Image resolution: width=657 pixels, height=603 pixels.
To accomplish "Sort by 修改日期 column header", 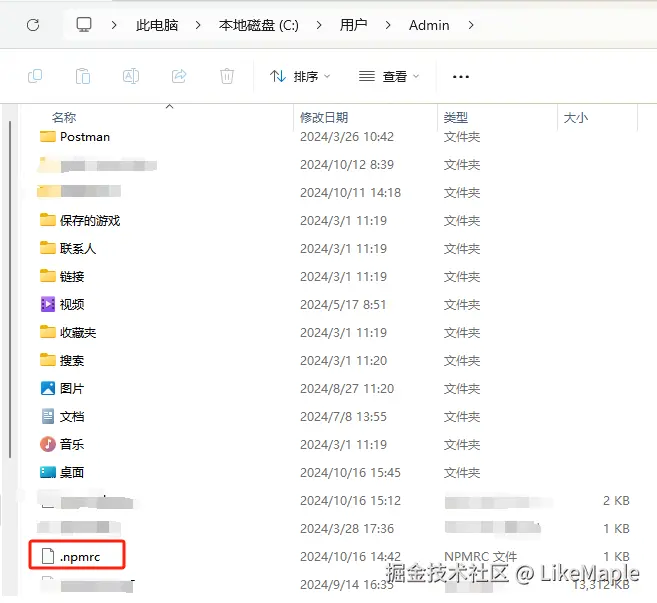I will 324,117.
